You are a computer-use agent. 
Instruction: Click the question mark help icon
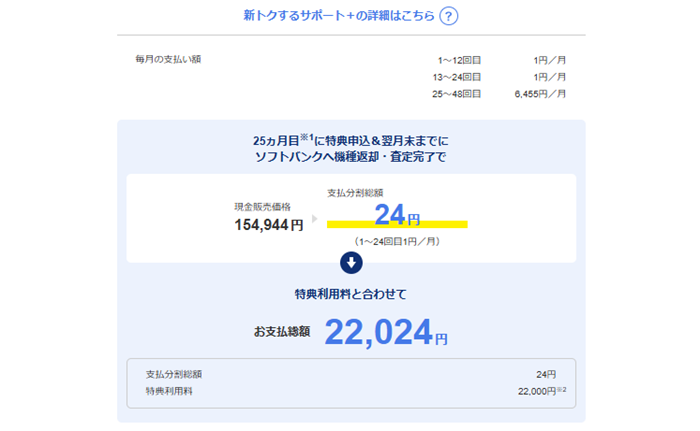pos(449,16)
